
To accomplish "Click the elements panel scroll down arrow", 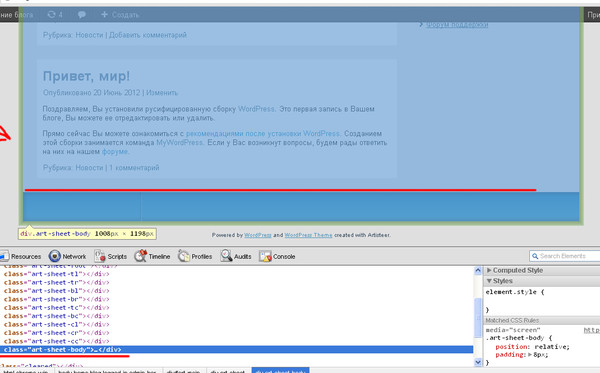I will (x=478, y=362).
